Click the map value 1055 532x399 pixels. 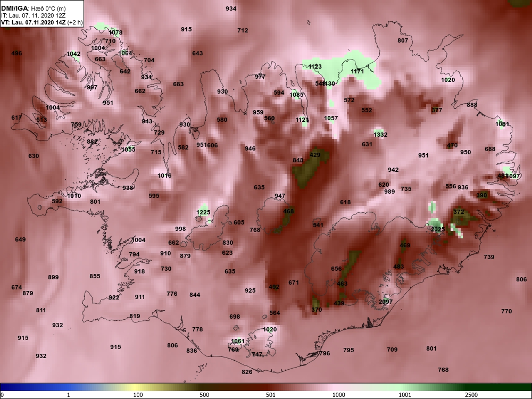(128, 149)
